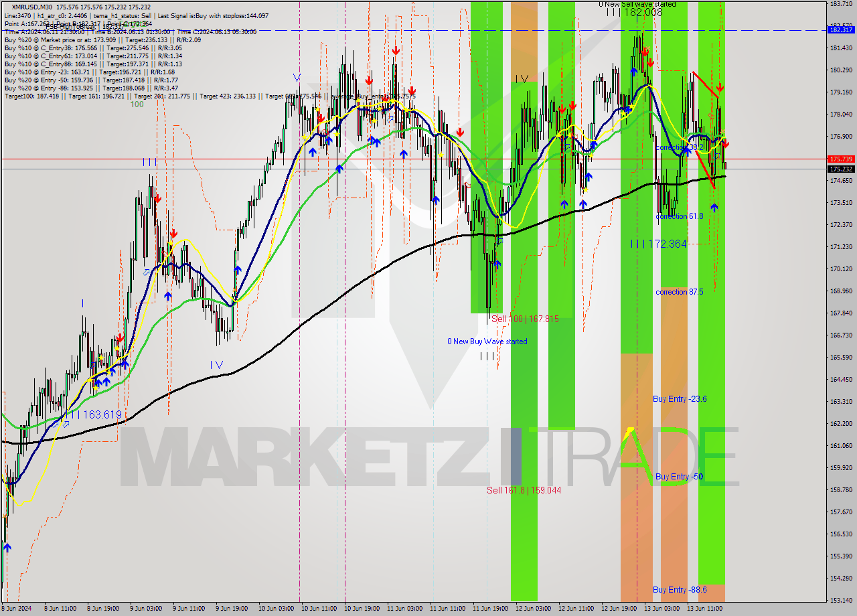The width and height of the screenshot is (857, 616).
Task: Click the '13 Jun 03:00' time axis label
Action: click(x=662, y=609)
